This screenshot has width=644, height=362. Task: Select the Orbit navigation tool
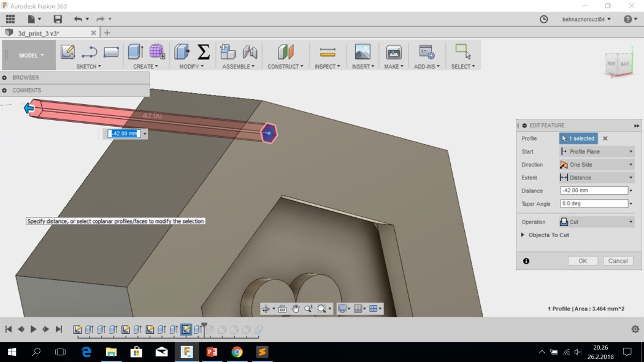pyautogui.click(x=266, y=309)
